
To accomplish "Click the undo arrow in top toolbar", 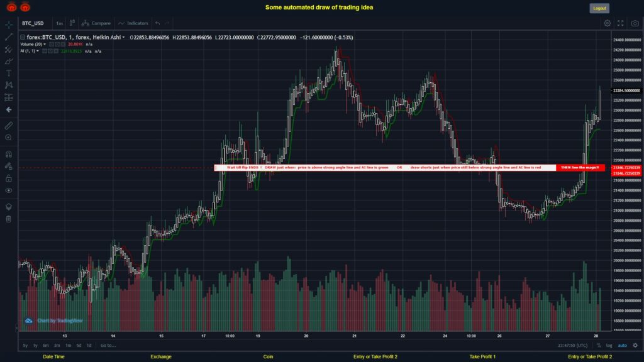I will 158,23.
